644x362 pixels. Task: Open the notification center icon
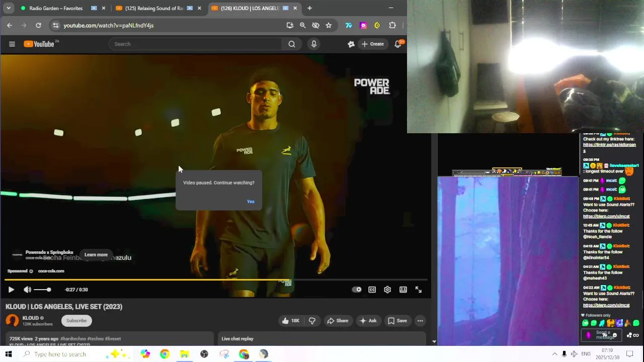(x=629, y=354)
